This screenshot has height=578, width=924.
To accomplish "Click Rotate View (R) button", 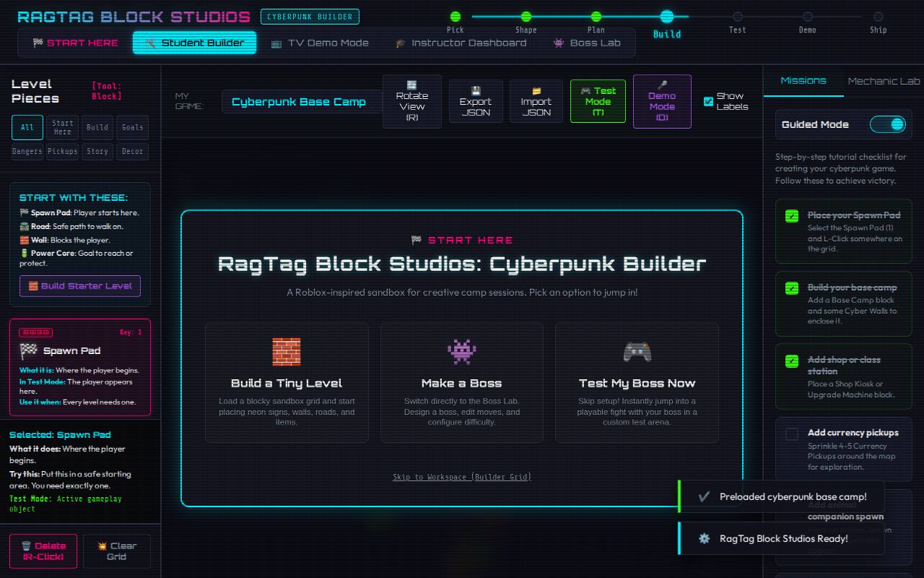I will coord(412,101).
